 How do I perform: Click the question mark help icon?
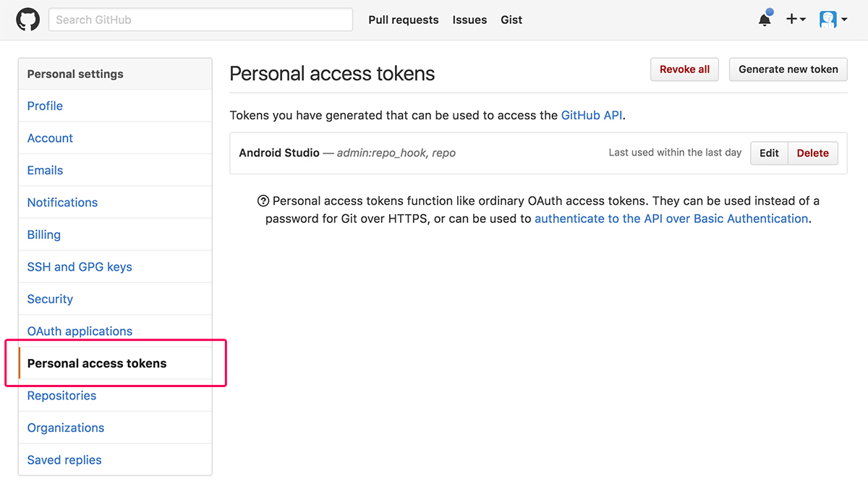(263, 201)
